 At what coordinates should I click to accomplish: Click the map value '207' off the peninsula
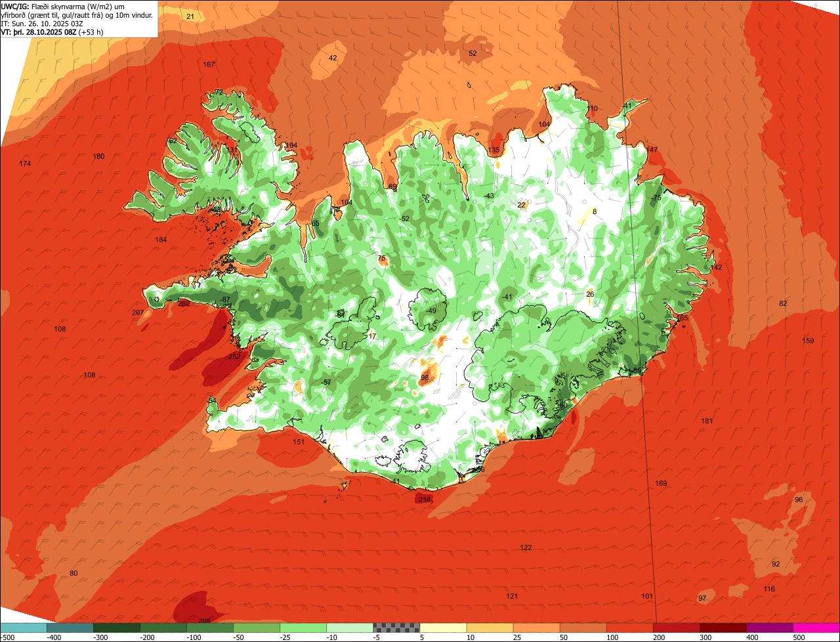[x=138, y=312]
